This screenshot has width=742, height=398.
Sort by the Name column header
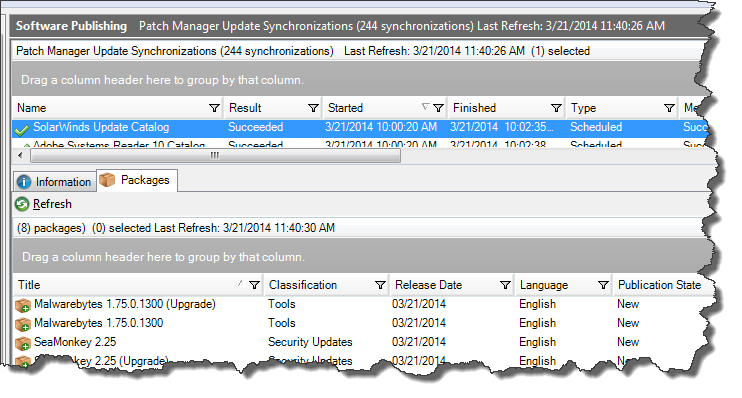click(117, 108)
